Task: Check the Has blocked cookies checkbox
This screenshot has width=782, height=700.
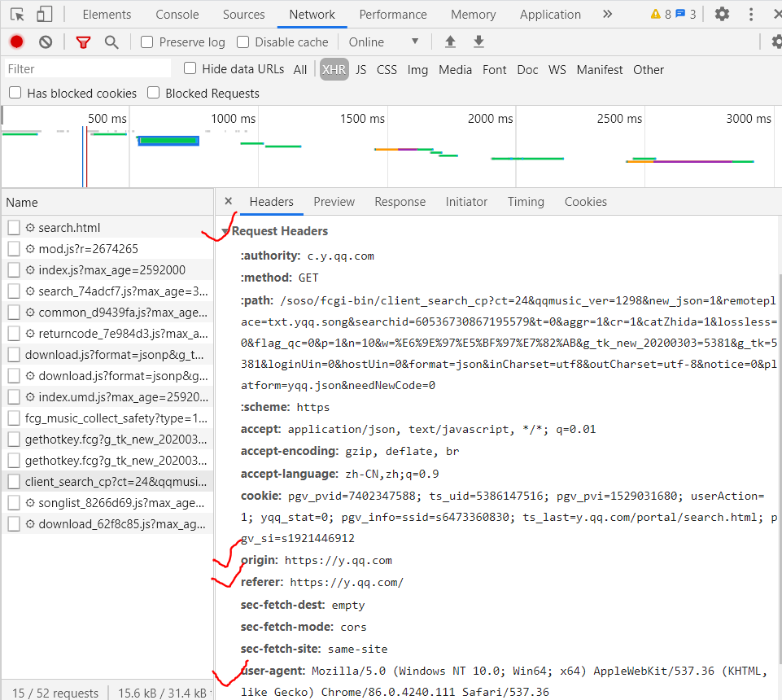Action: [x=15, y=93]
